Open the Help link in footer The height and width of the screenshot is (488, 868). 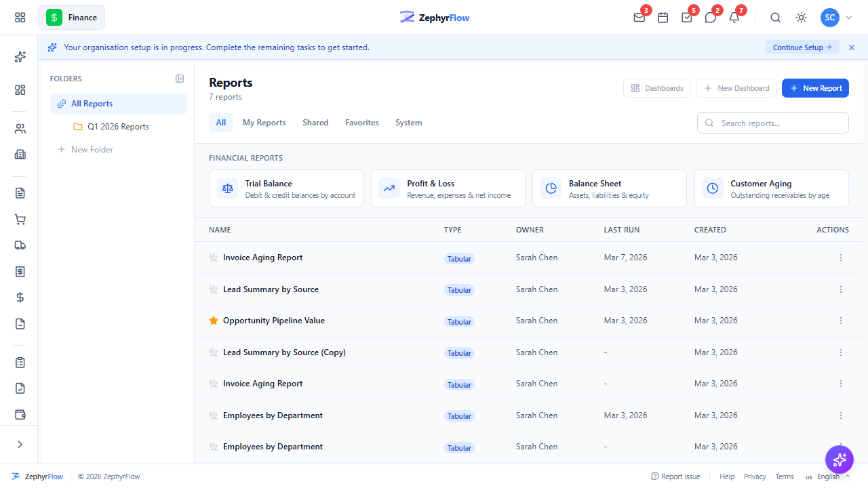tap(727, 476)
